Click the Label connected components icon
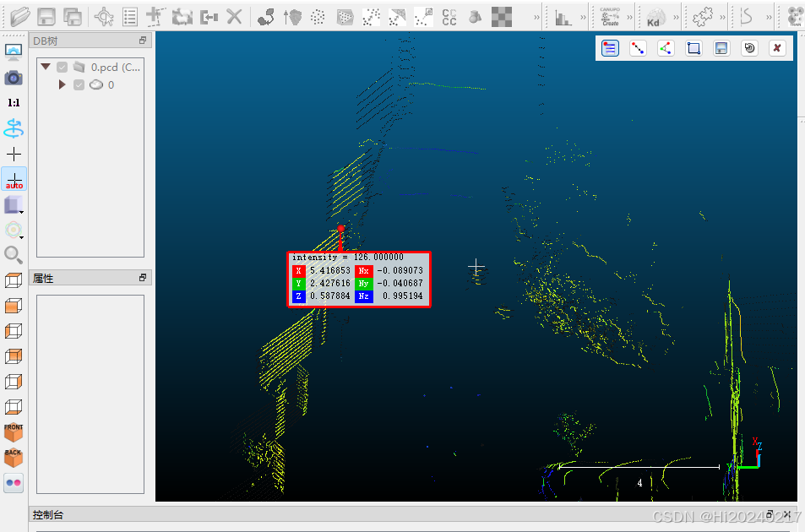Viewport: 805px width, 532px height. (449, 17)
